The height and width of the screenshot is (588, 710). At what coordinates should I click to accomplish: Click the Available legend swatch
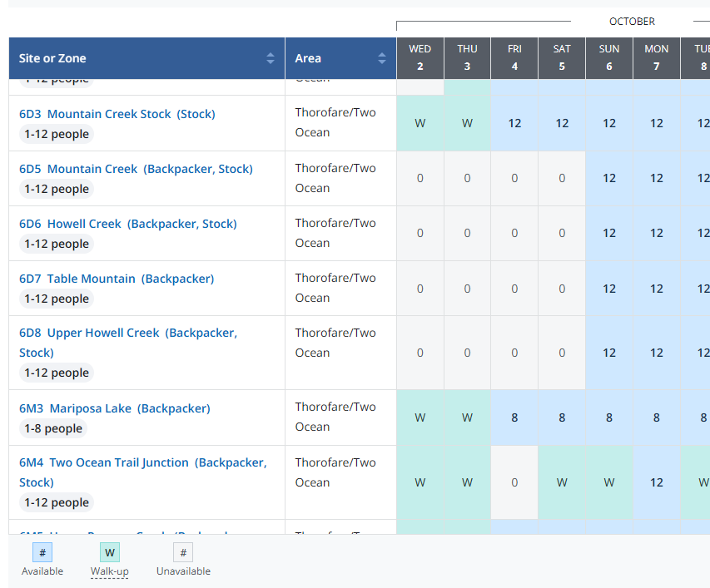pos(42,552)
